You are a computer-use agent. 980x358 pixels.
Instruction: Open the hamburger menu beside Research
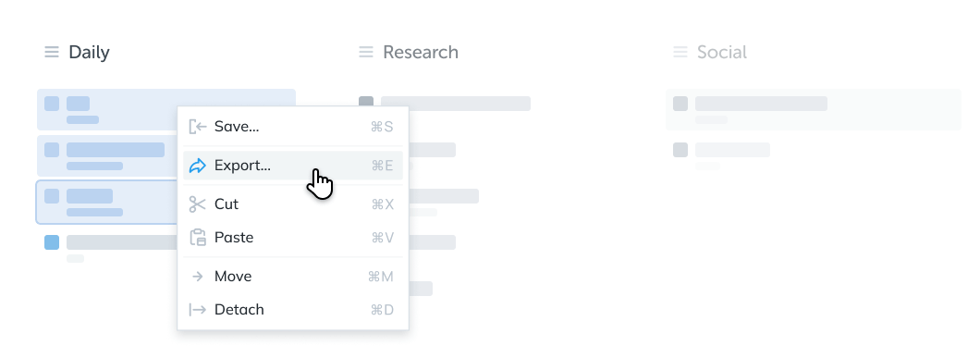[x=366, y=52]
